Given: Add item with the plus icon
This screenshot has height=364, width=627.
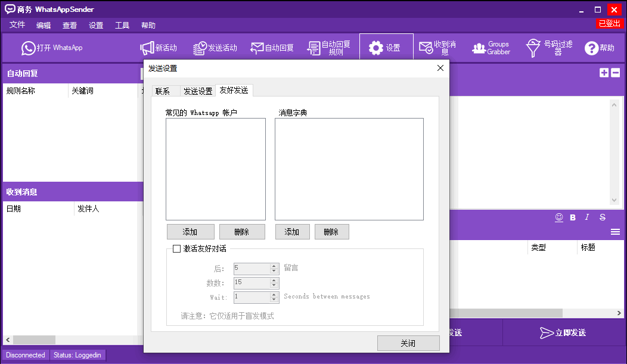Looking at the screenshot, I should (x=604, y=73).
